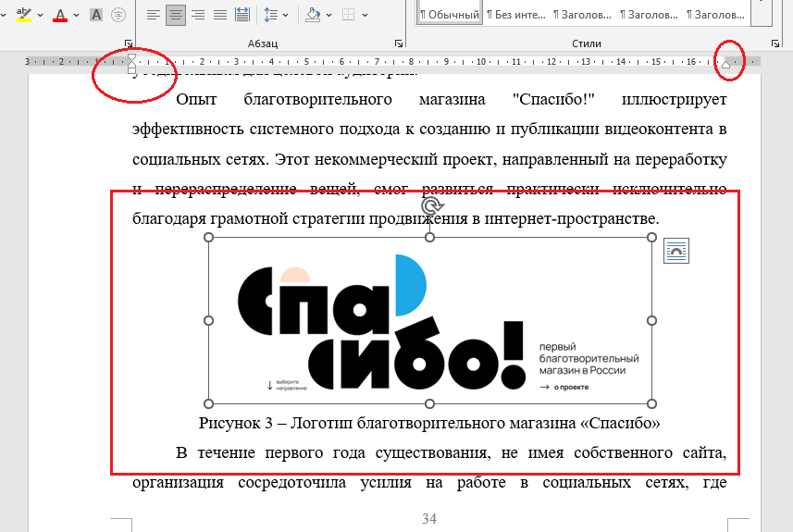This screenshot has height=532, width=793.
Task: Align text to the left
Action: [154, 15]
